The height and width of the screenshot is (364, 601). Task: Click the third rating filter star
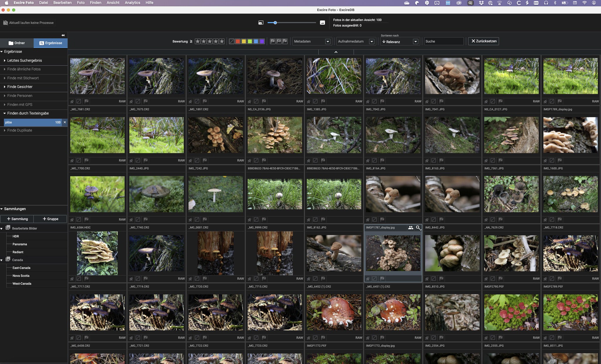(x=210, y=41)
